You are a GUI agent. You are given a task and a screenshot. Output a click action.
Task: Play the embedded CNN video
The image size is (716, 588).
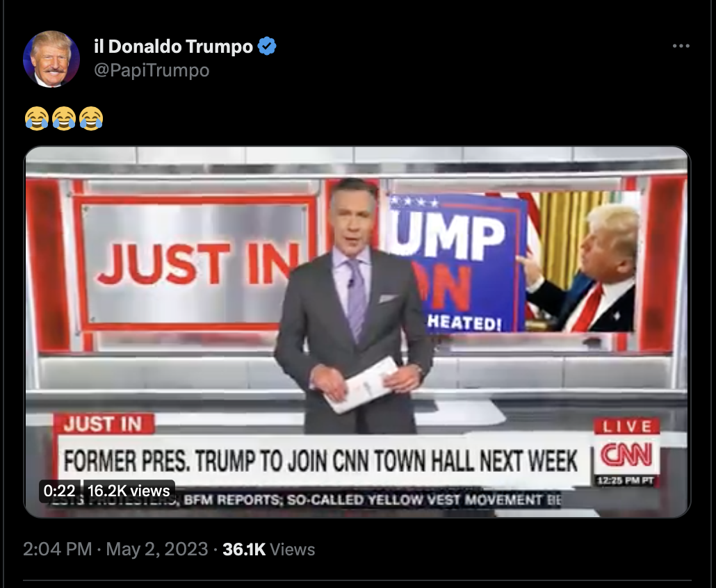[x=357, y=332]
